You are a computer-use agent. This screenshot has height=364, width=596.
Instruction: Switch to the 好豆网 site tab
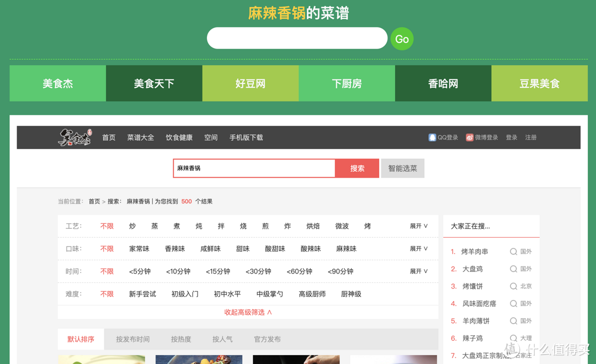click(x=251, y=83)
